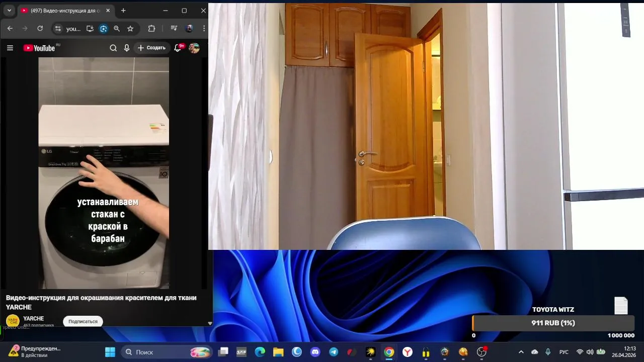Open YouTube search magnifier icon

113,48
